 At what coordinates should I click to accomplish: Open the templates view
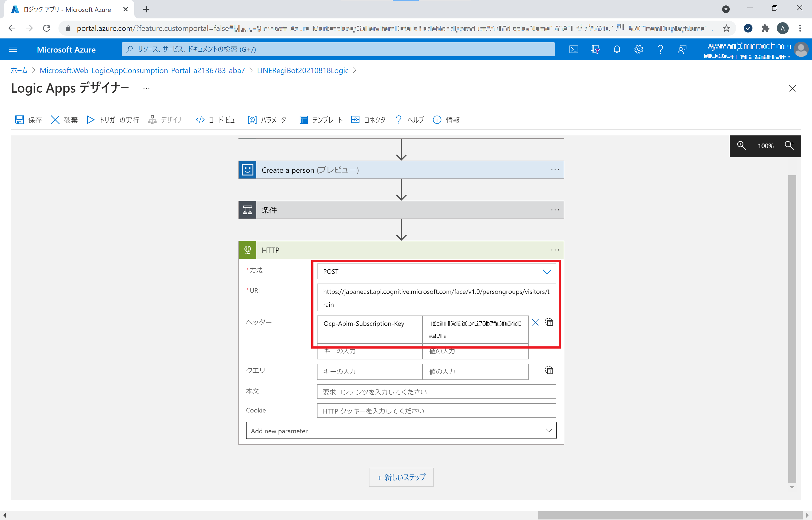tap(321, 120)
